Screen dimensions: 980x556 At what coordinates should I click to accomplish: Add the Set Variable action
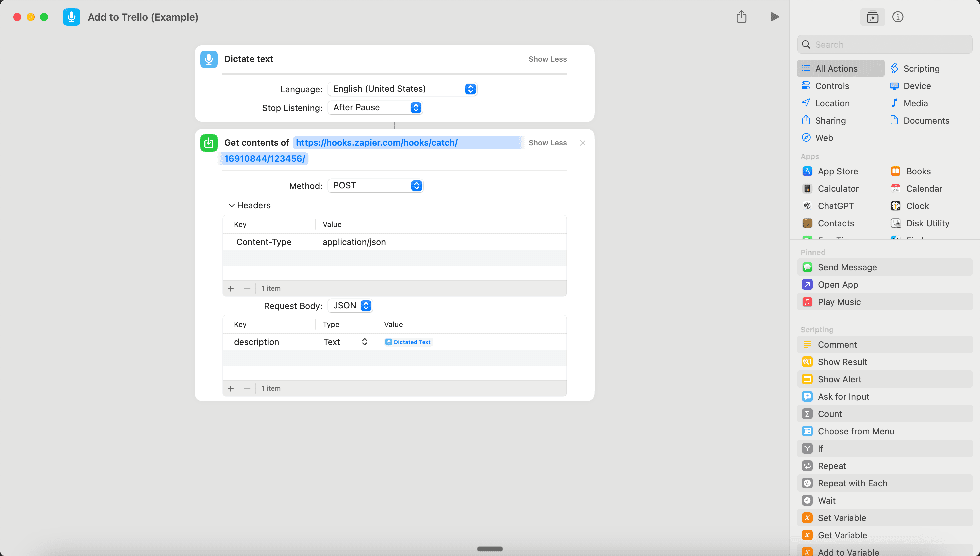coord(885,518)
